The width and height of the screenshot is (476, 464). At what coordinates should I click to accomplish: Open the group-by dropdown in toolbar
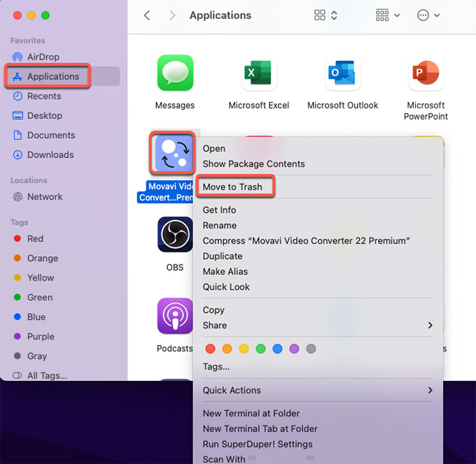pos(388,15)
